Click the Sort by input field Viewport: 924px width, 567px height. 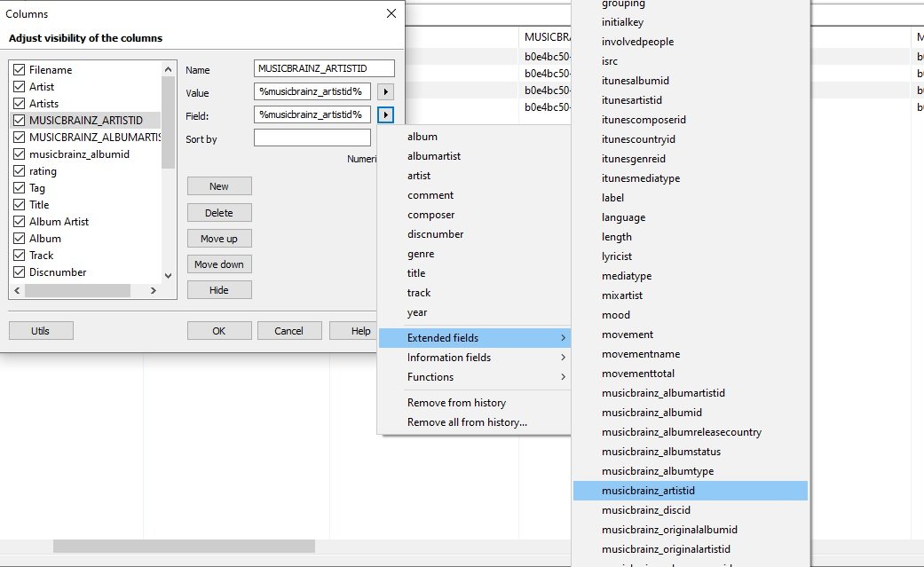pos(312,138)
